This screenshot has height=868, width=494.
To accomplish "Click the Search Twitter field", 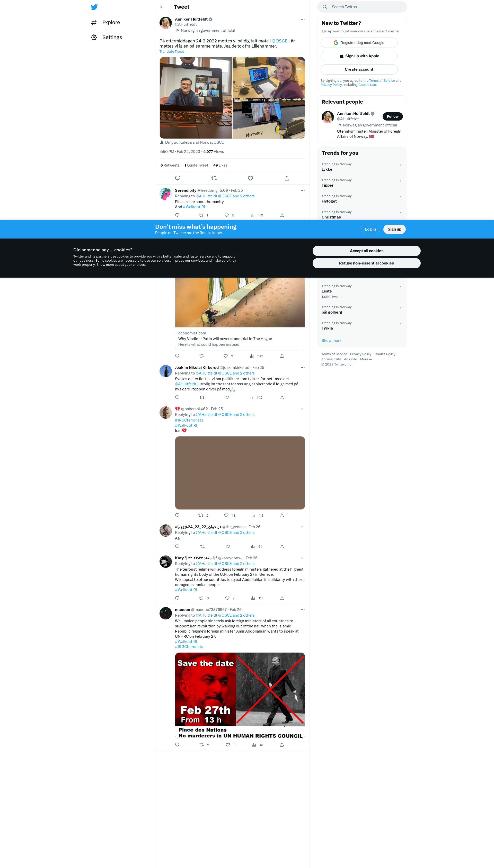I will pyautogui.click(x=362, y=7).
